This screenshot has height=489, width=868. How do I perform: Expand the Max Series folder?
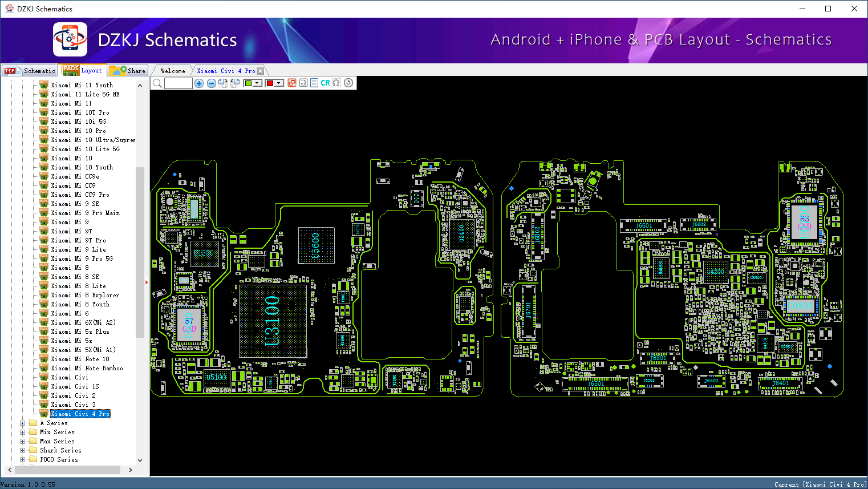[23, 442]
